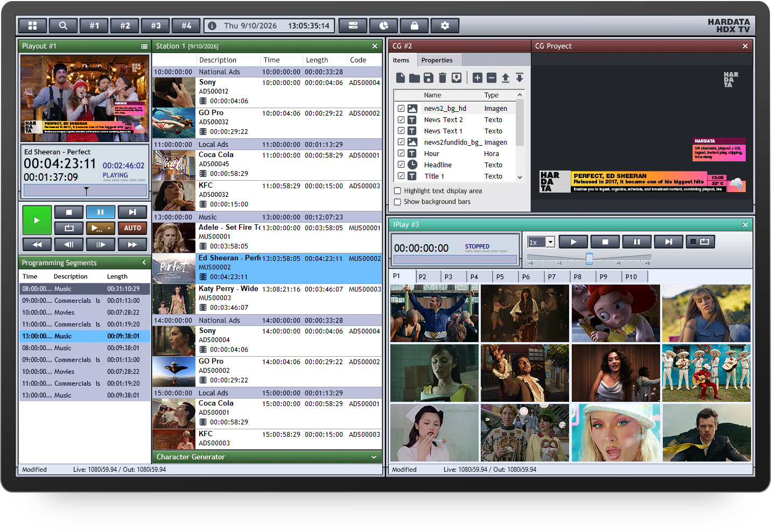Adjust the IPlay #3 speed slider handle
The height and width of the screenshot is (532, 771).
(x=590, y=259)
